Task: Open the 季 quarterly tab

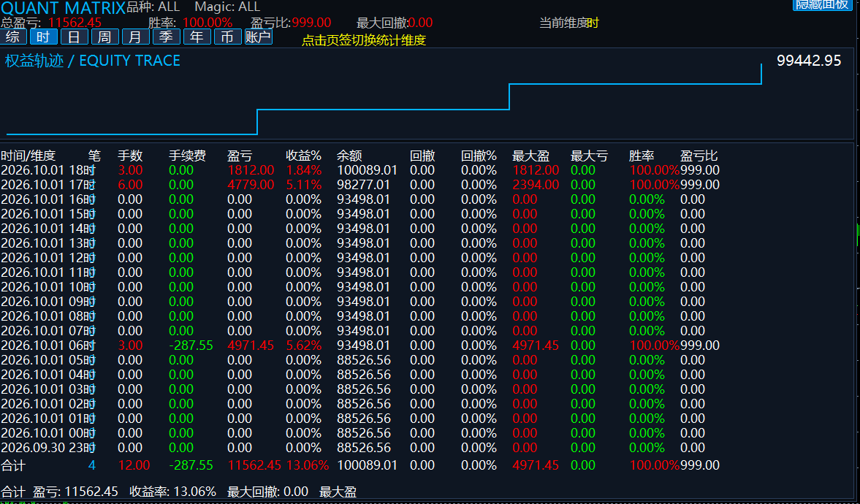Action: (x=167, y=37)
